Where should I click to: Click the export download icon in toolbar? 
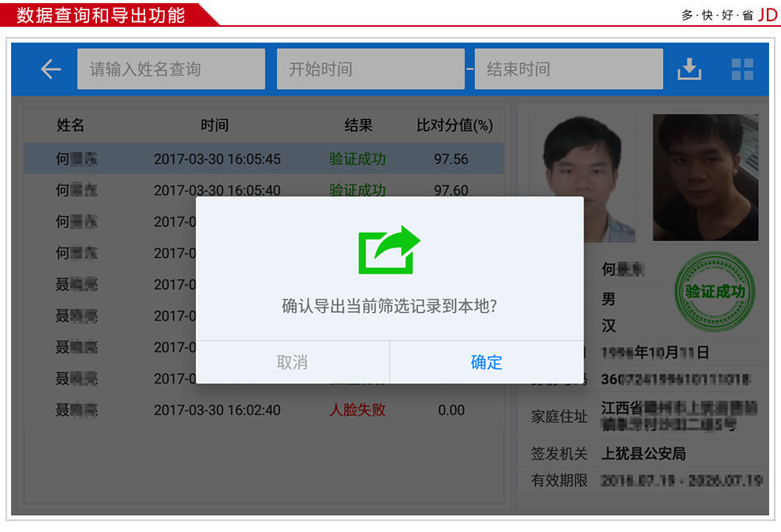pos(689,69)
